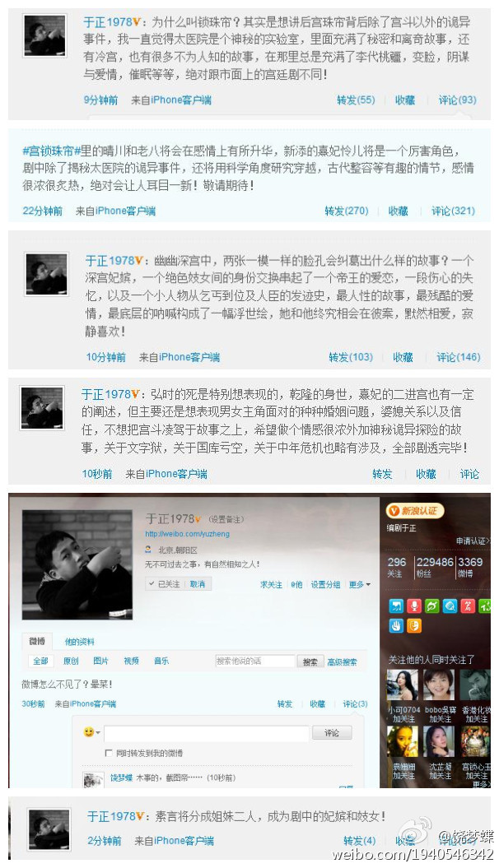Expand the 更多 dropdown on profile
This screenshot has height=868, width=499.
(x=360, y=585)
